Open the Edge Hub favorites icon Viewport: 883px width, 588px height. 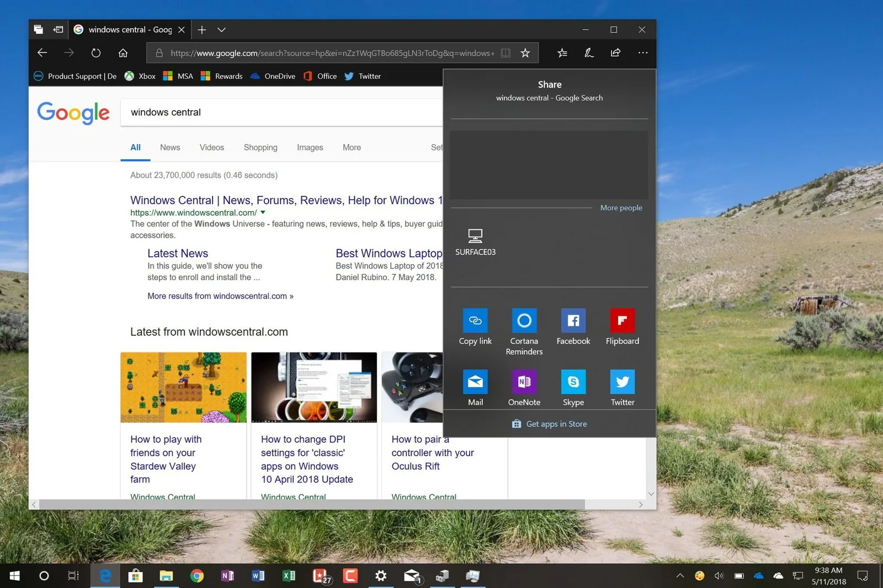pyautogui.click(x=562, y=53)
